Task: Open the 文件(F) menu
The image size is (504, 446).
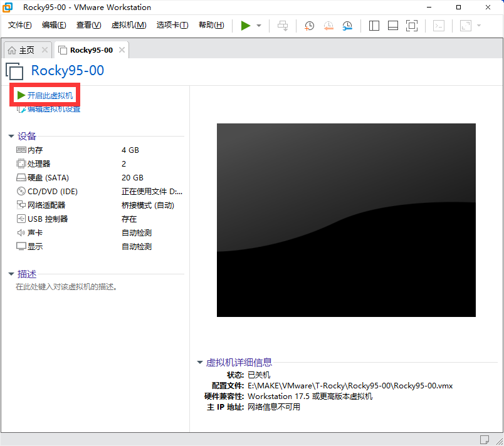Action: 19,25
